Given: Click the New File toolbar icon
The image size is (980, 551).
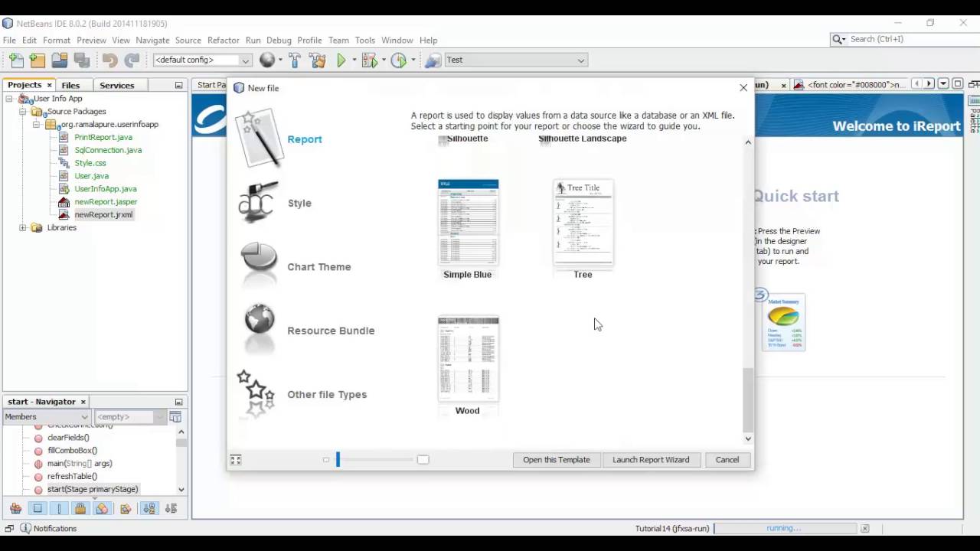Looking at the screenshot, I should (15, 60).
